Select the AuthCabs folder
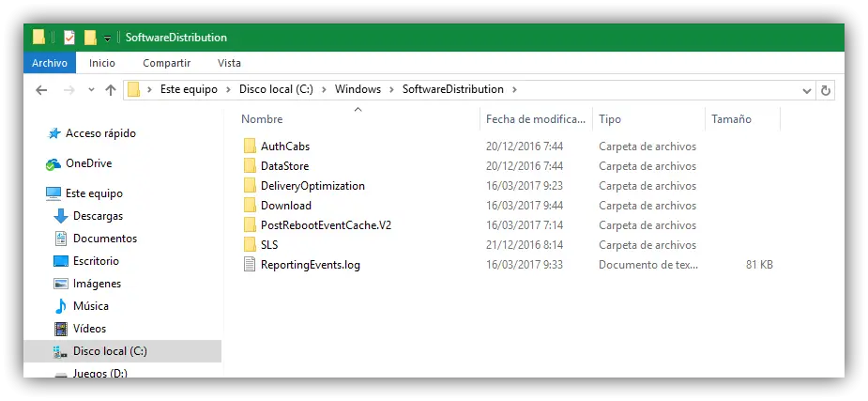This screenshot has height=401, width=868. click(285, 147)
